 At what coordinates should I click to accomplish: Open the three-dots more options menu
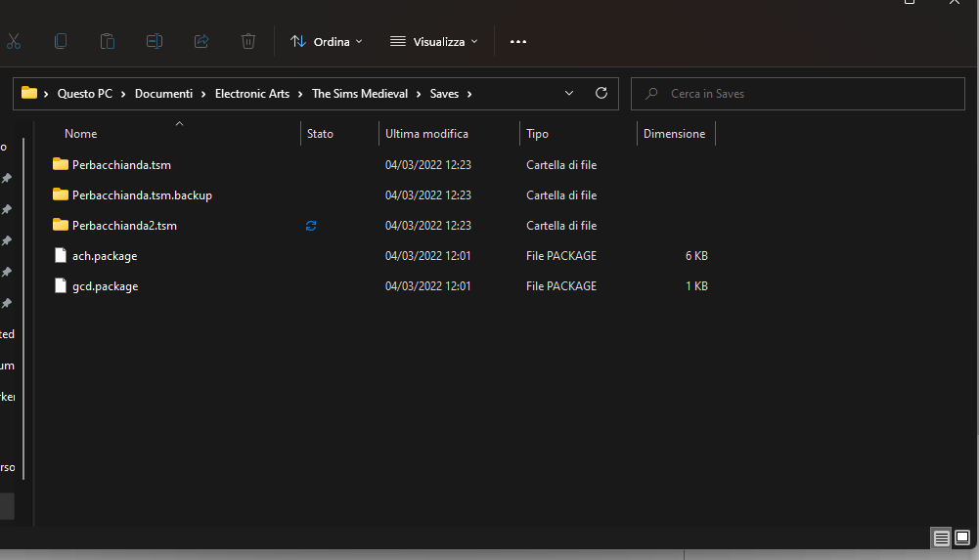(x=518, y=42)
